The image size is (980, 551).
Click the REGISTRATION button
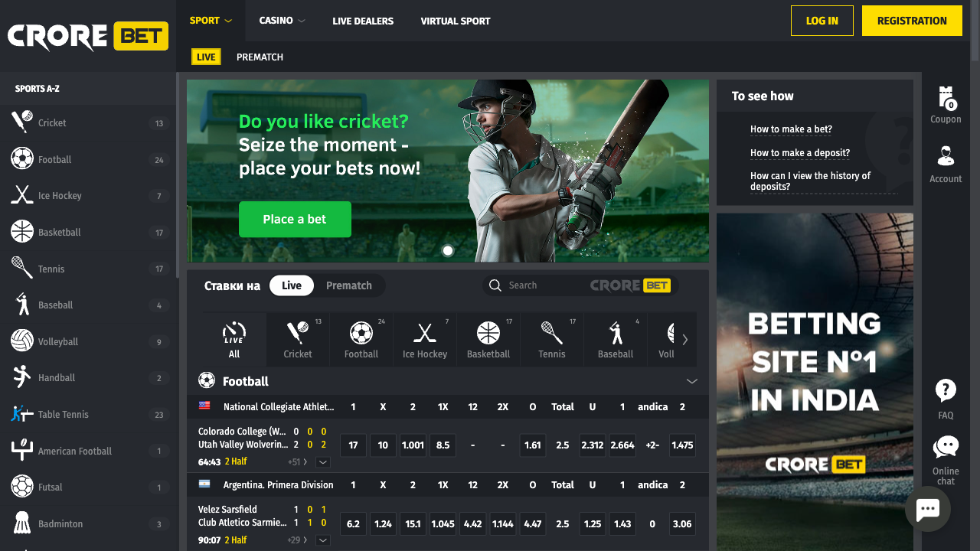click(x=912, y=21)
